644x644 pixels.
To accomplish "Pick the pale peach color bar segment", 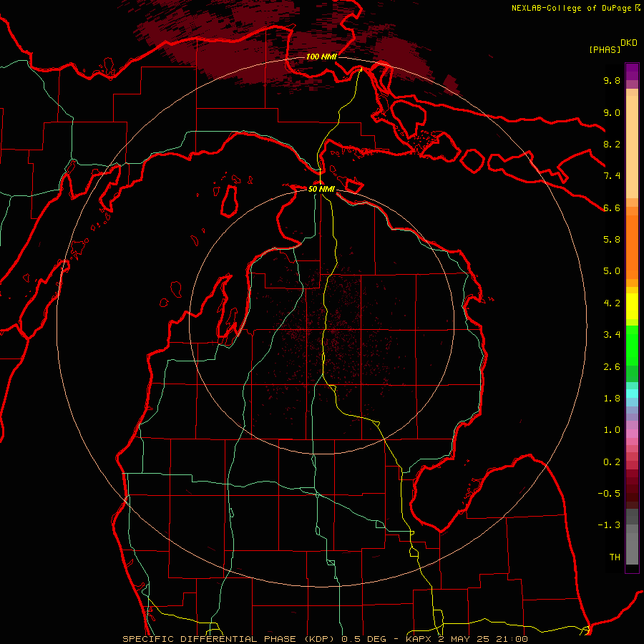I will coord(632,147).
